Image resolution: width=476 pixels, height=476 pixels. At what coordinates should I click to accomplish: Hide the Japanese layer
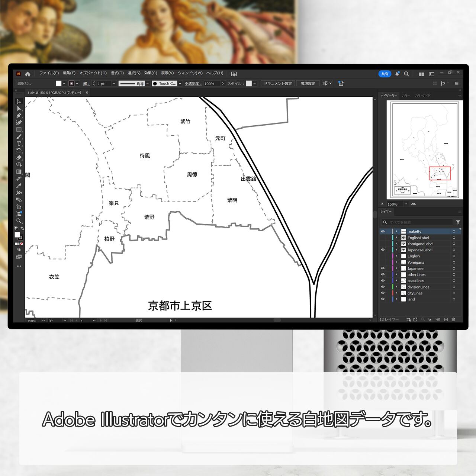383,268
